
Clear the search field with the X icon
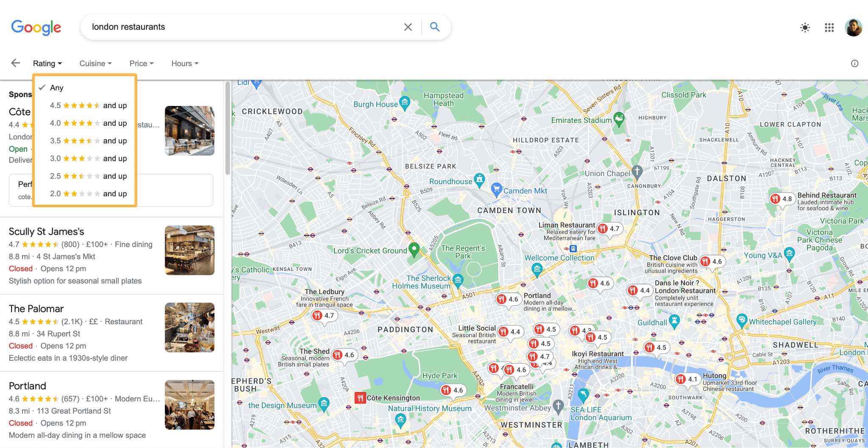click(408, 27)
